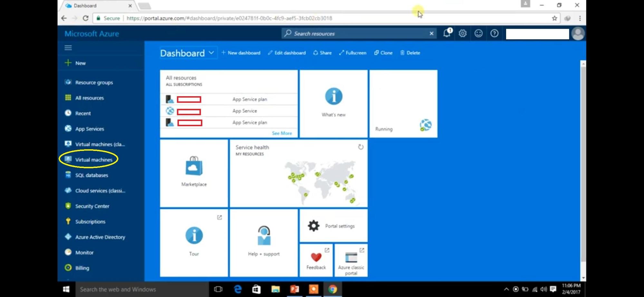Select the first App Service plan row
The height and width of the screenshot is (297, 644).
coord(229,99)
